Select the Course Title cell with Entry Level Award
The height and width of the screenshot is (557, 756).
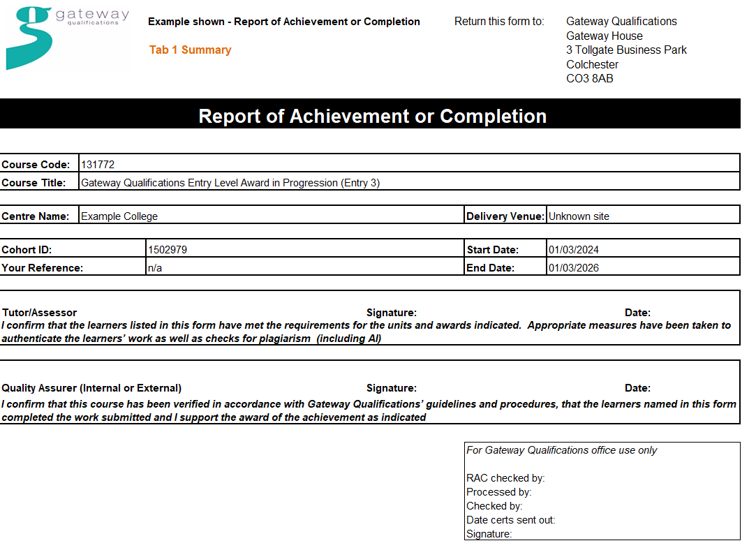pos(409,181)
